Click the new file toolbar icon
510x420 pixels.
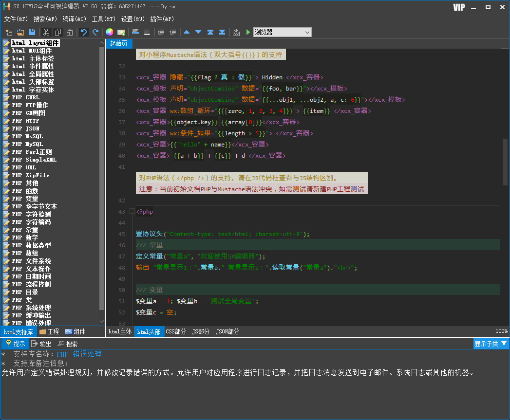[x=9, y=33]
